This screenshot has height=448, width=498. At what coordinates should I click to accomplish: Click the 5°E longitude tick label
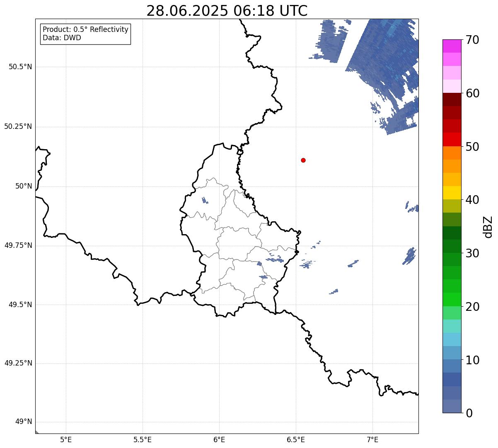tap(66, 439)
